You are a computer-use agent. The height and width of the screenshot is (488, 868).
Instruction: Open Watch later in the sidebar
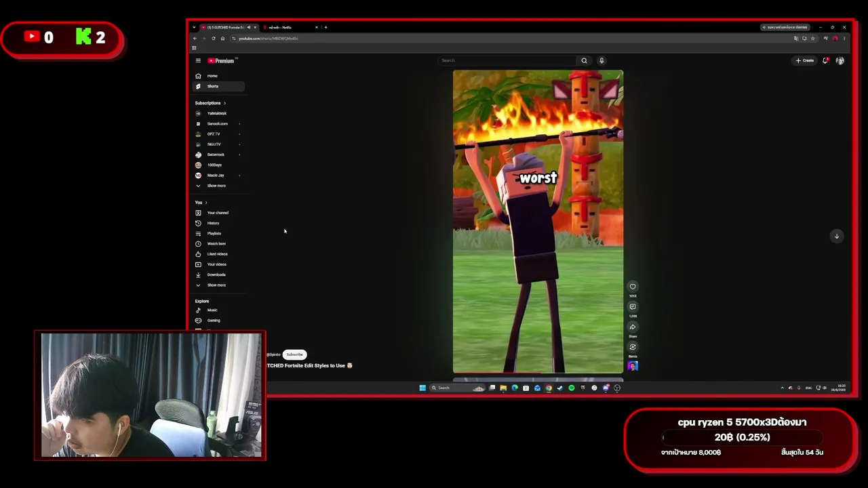[x=218, y=243]
